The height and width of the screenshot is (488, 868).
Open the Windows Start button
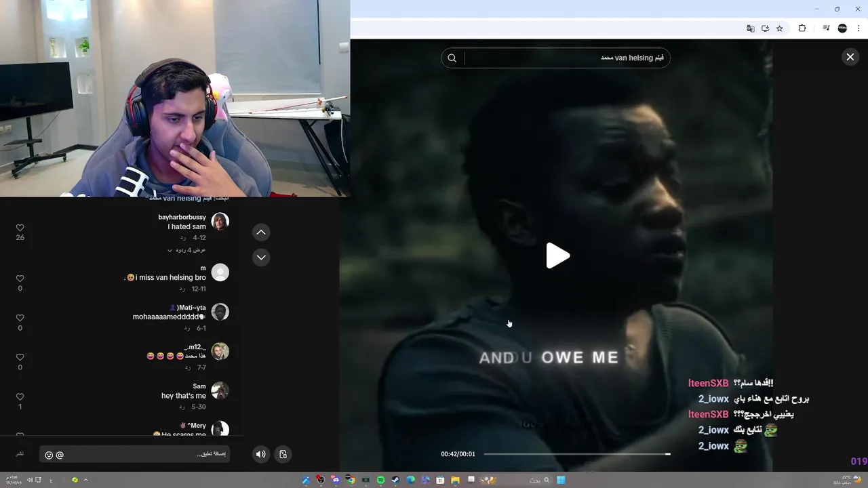tap(561, 480)
